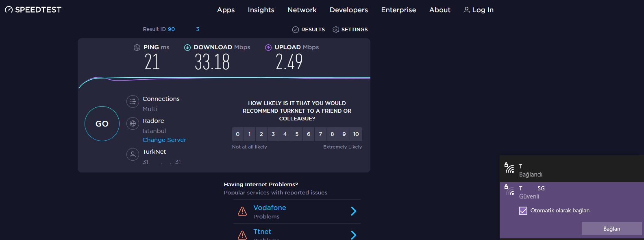
Task: Click the globe icon beside Radore
Action: [133, 123]
